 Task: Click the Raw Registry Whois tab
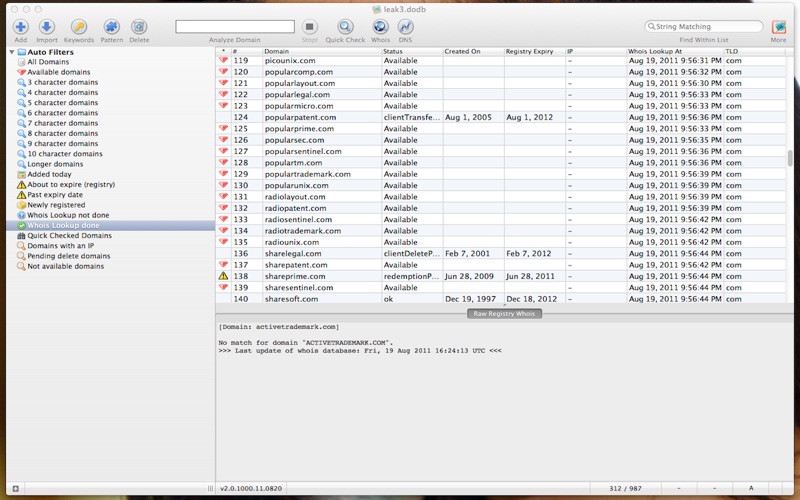[x=504, y=313]
